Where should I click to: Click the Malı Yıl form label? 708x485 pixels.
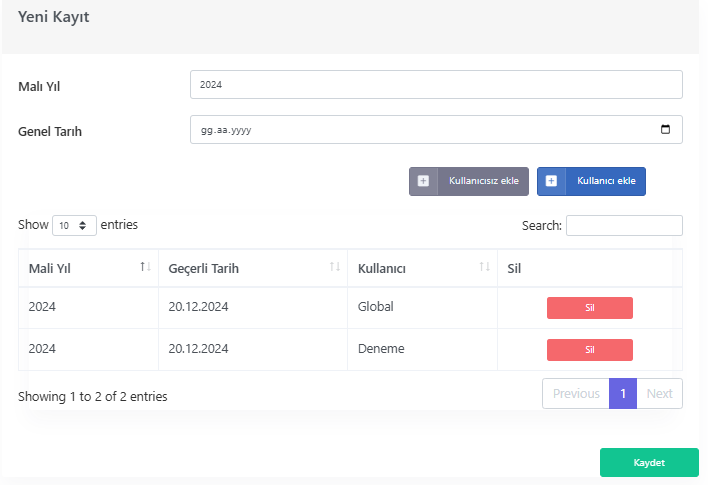pos(39,86)
